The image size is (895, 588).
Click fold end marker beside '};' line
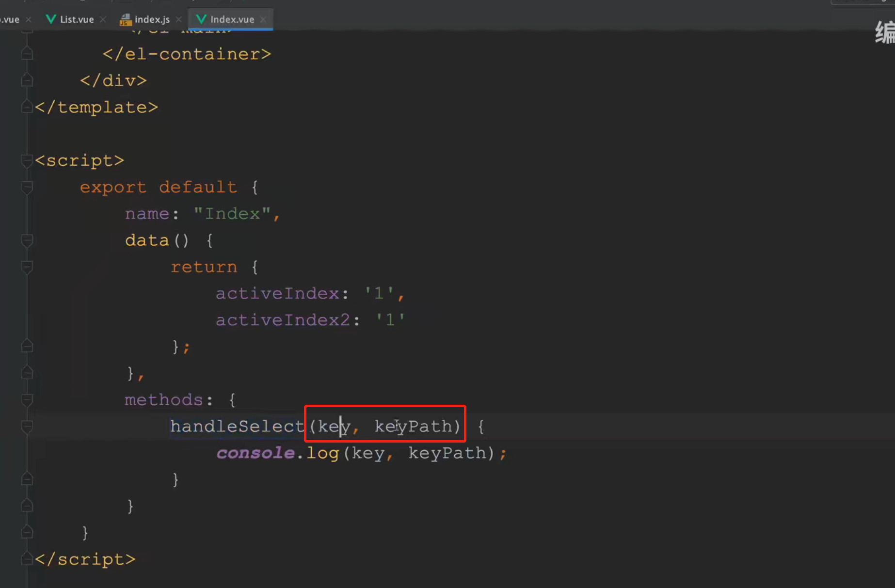pyautogui.click(x=27, y=346)
